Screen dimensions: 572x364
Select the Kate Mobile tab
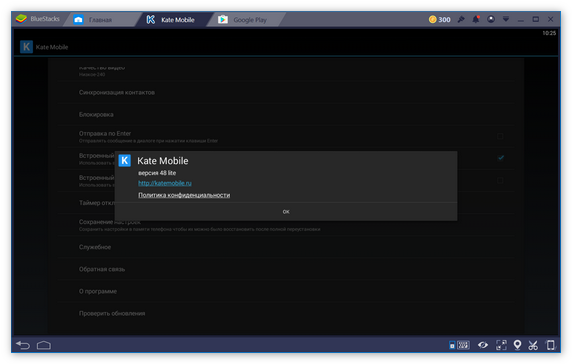pos(173,20)
